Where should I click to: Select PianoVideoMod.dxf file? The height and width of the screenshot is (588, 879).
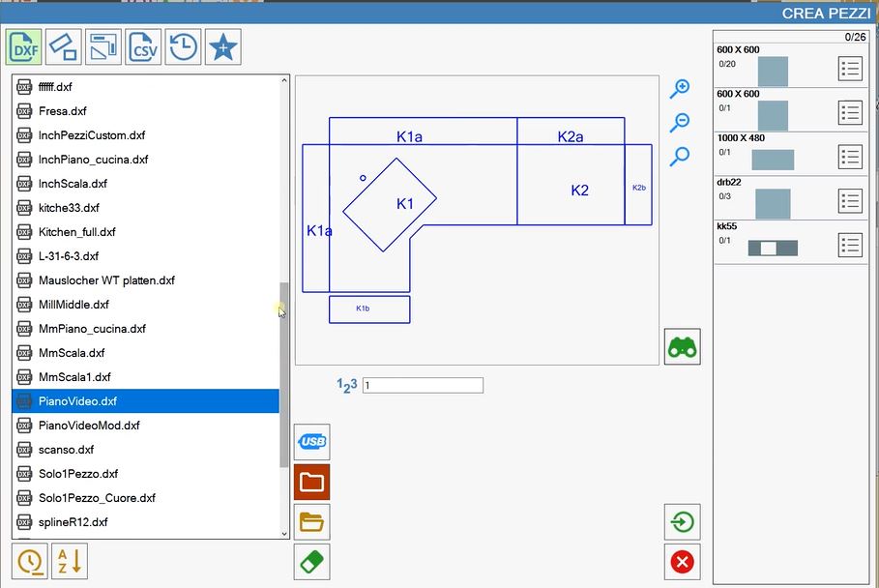point(145,426)
